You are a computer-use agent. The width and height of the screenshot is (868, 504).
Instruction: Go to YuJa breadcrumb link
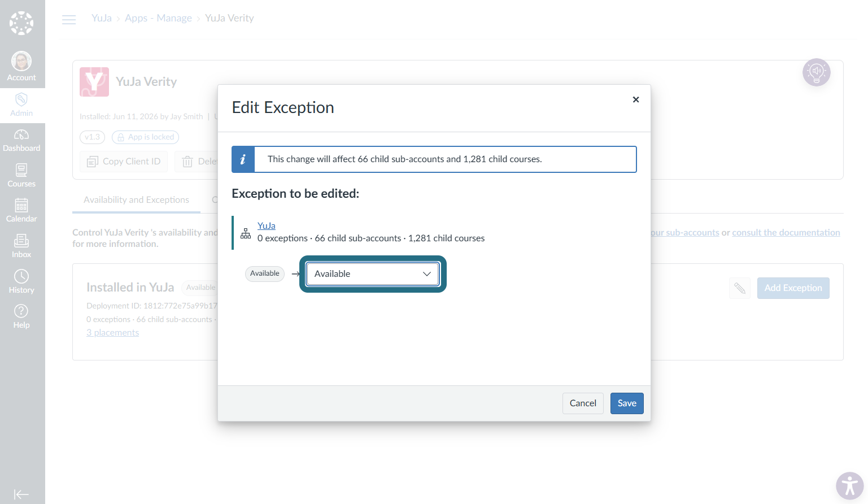[x=102, y=18]
